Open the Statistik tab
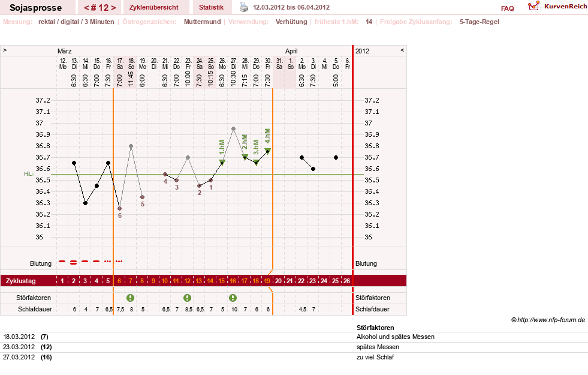The image size is (588, 375). point(211,7)
